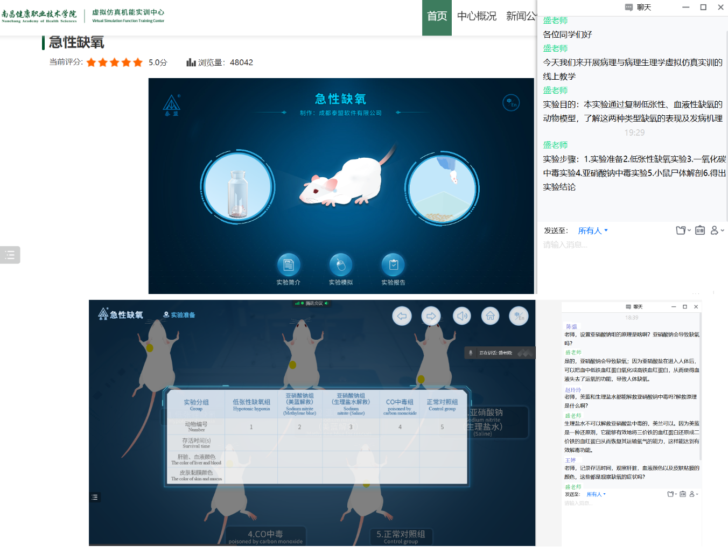Open the 实验报告 report icon
Viewport: 728px width, 560px height.
click(x=393, y=264)
